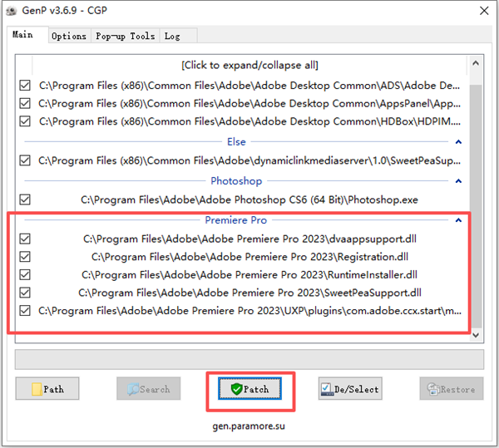Screen dimensions: 499x448
Task: Click the gen.paramore.su text at bottom
Action: [x=249, y=426]
